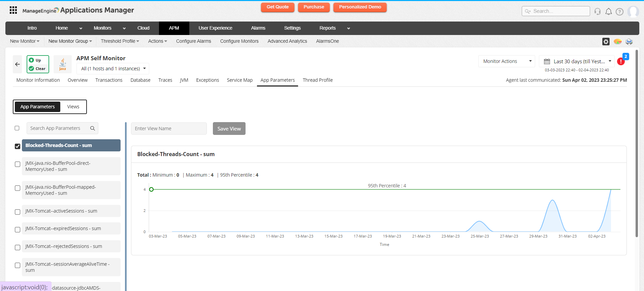The width and height of the screenshot is (644, 291).
Task: Open the Actions dropdown
Action: point(158,41)
